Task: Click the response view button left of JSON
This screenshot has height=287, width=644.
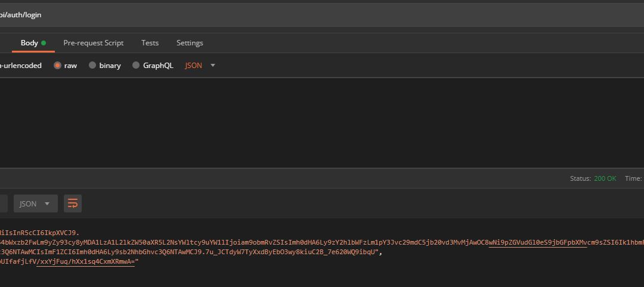Action: pos(3,203)
